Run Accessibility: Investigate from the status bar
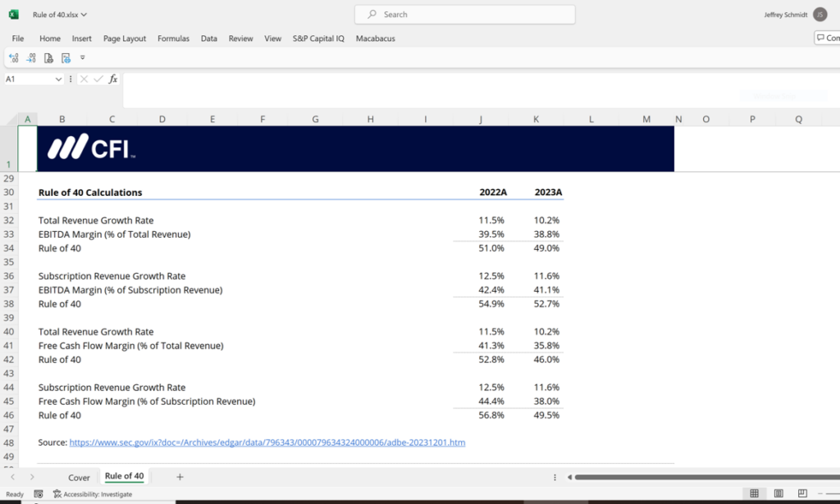The image size is (840, 504). point(93,493)
